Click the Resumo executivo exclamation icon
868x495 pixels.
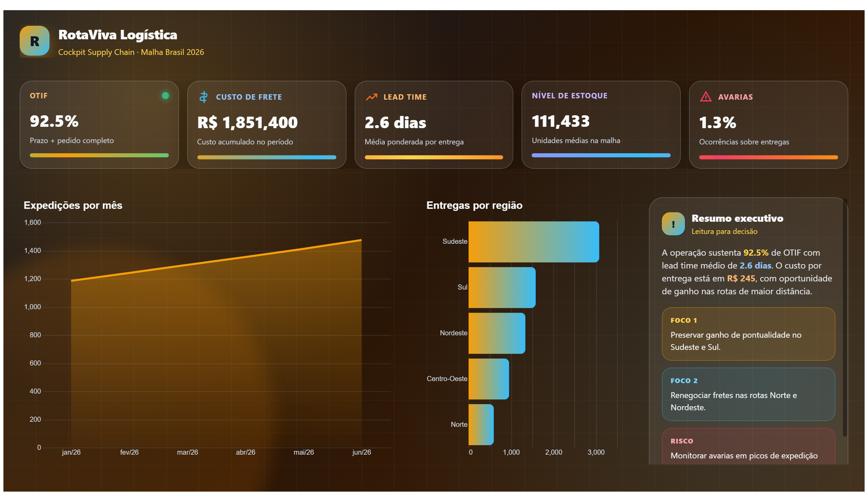pos(673,224)
